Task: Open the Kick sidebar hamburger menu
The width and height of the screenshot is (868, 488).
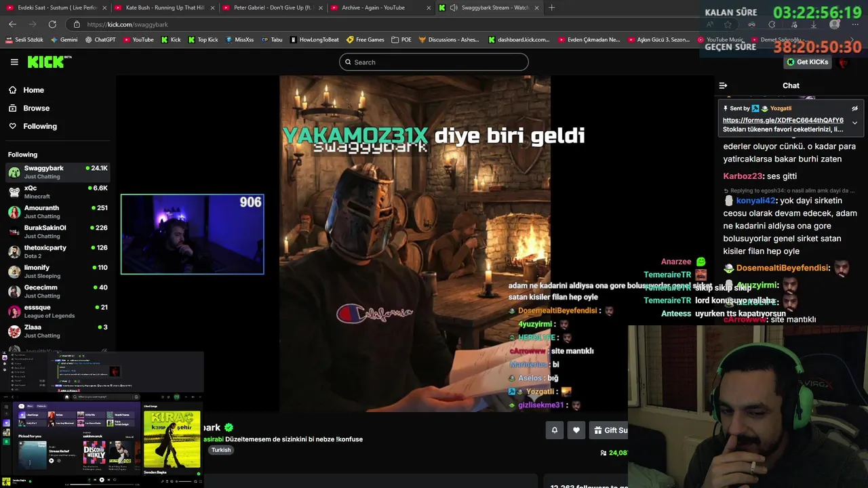Action: click(14, 62)
